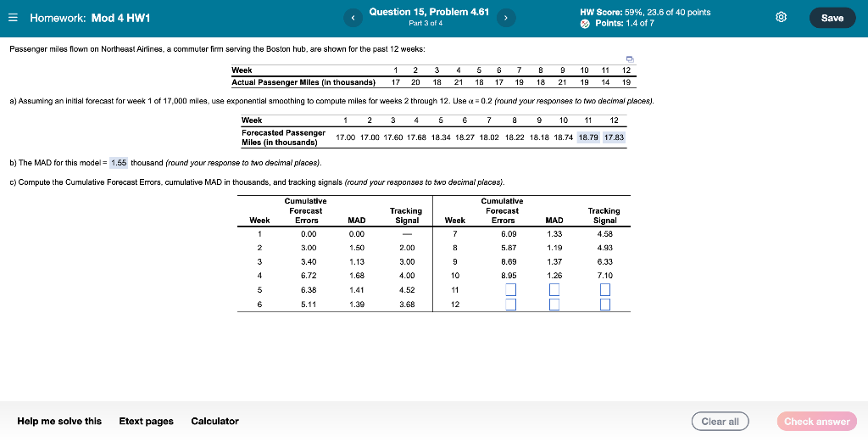Viewport: 868px width, 442px height.
Task: Select week 12 Tracking Signal box
Action: [605, 305]
